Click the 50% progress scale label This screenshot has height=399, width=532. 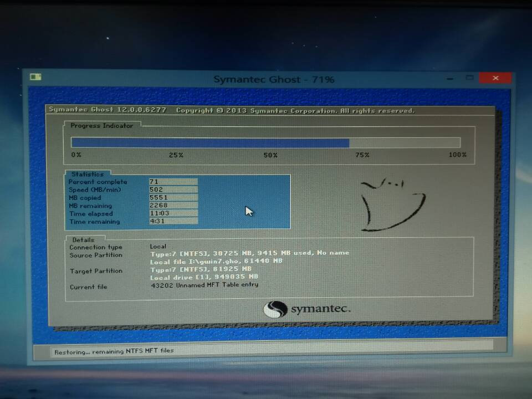pos(270,155)
